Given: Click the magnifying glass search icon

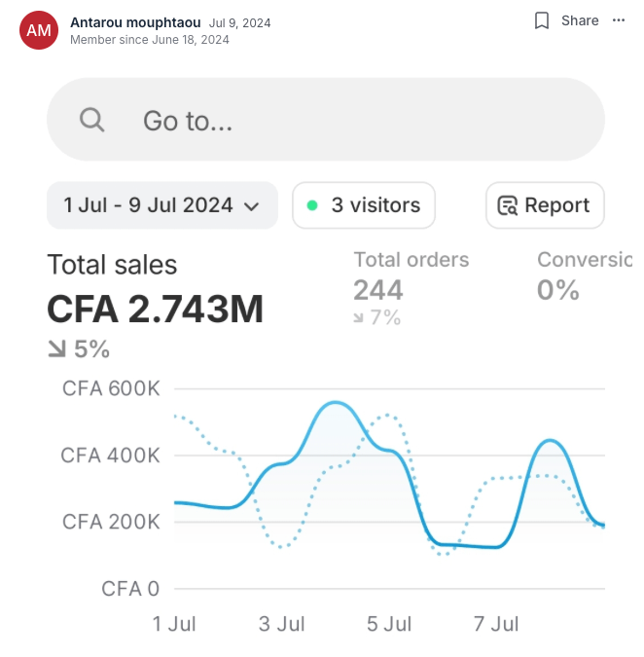Looking at the screenshot, I should pyautogui.click(x=91, y=120).
